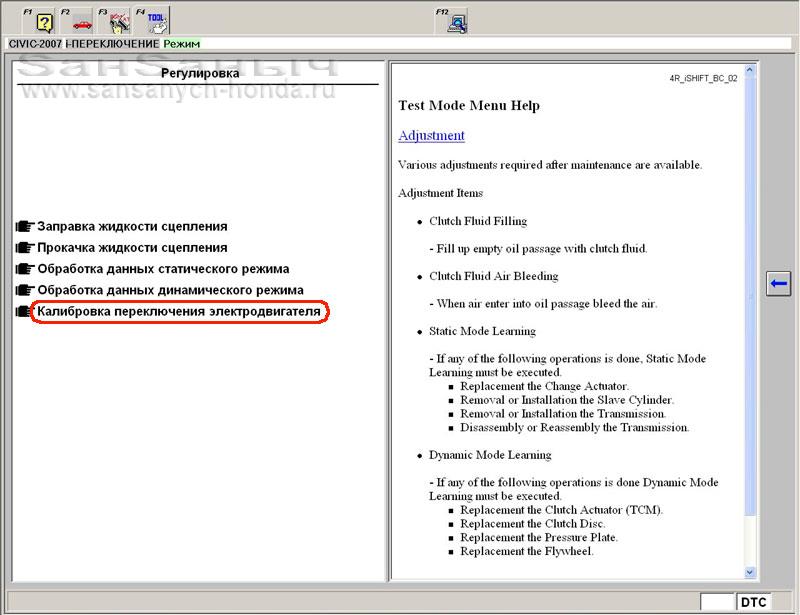Click '4R_iSHIFT_BC_02' page code text
800x615 pixels.
pos(704,78)
